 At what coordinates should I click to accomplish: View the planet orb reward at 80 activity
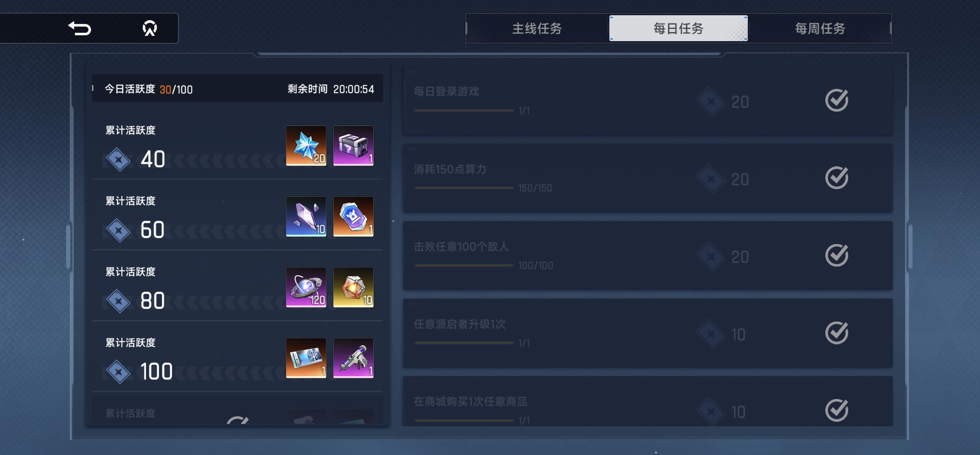tap(306, 287)
